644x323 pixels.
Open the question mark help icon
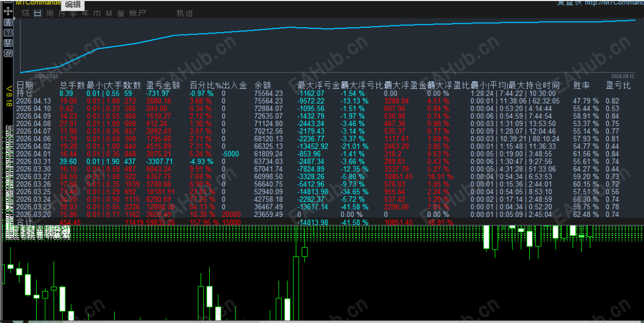[8, 33]
